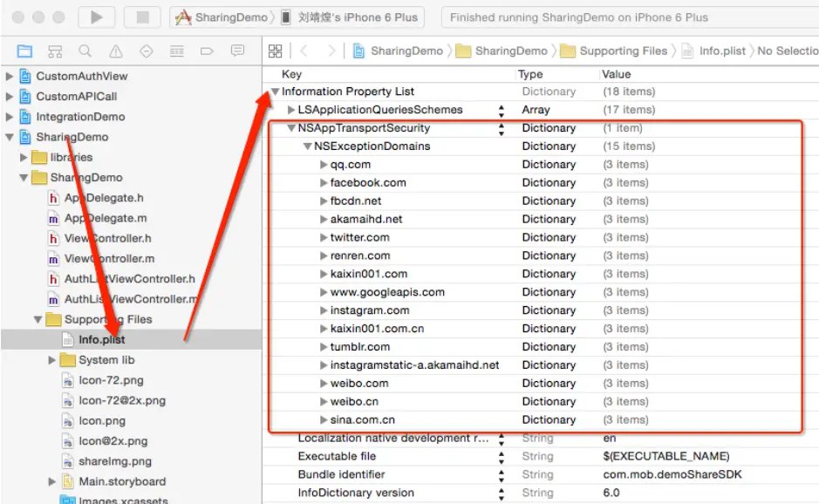Image resolution: width=819 pixels, height=504 pixels.
Task: Click SharingDemo project in the jump bar
Action: point(398,51)
